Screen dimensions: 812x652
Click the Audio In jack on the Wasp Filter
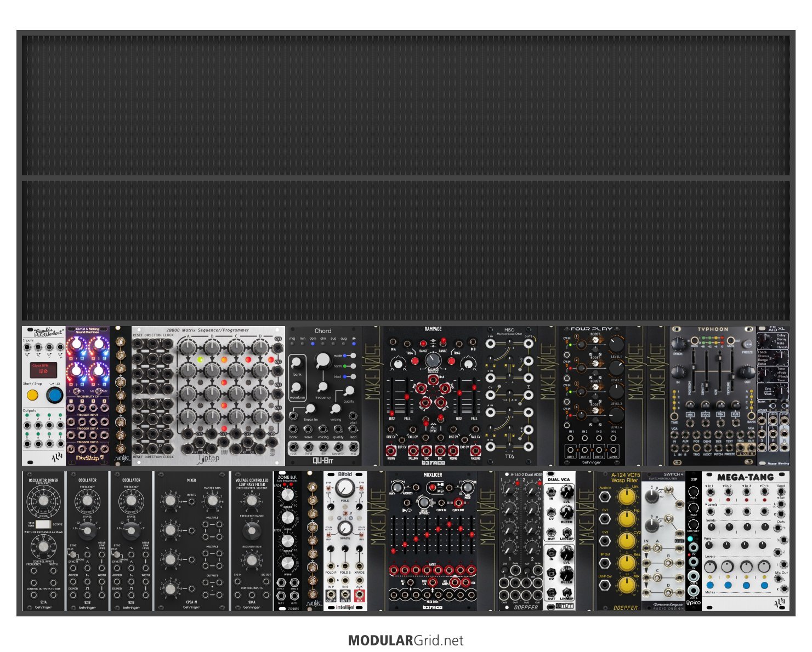604,497
